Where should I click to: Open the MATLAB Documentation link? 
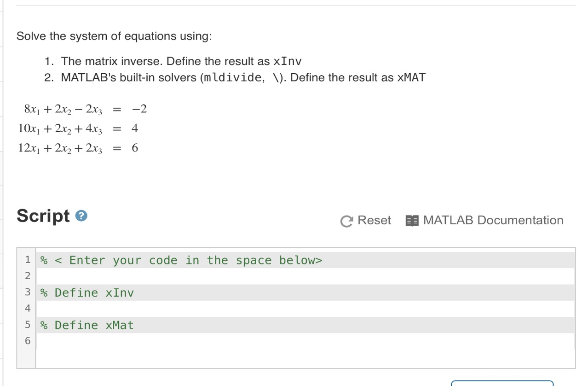click(x=494, y=220)
